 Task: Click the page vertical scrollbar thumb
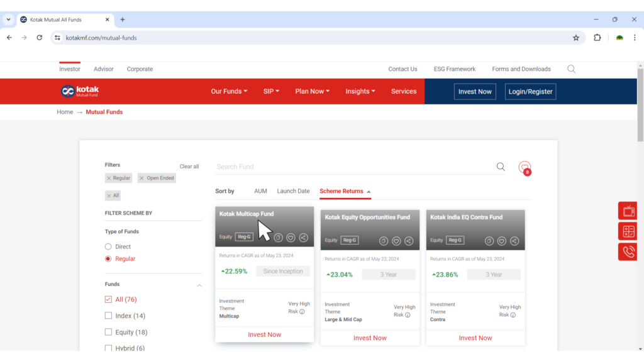coord(640,105)
